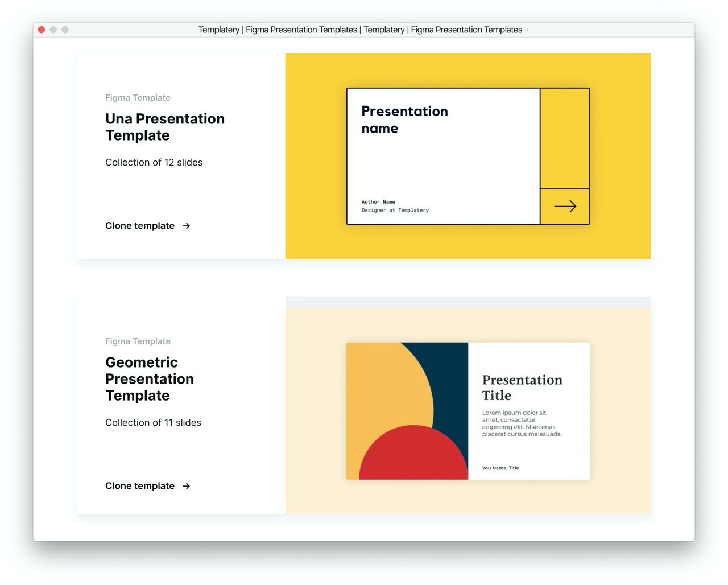Click the grey minimize window button
The image size is (728, 585).
click(x=53, y=30)
